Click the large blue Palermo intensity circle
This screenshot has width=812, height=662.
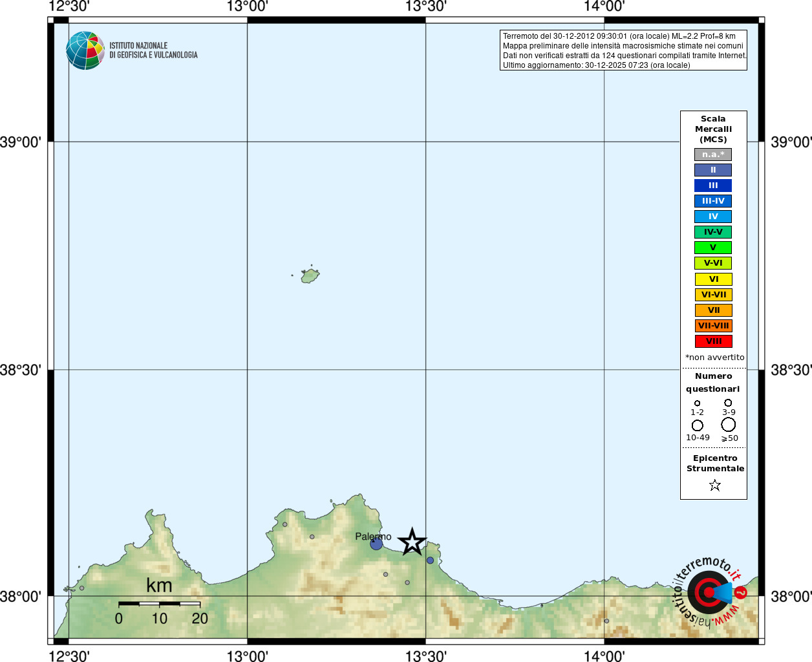click(376, 544)
